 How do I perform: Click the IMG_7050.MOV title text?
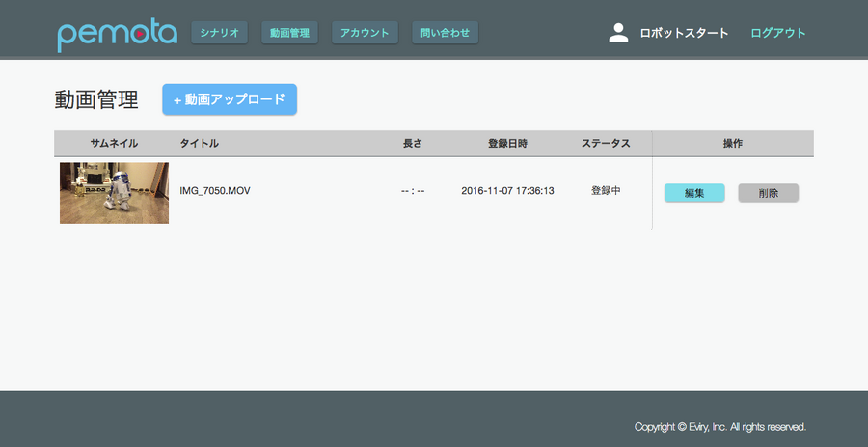[215, 191]
